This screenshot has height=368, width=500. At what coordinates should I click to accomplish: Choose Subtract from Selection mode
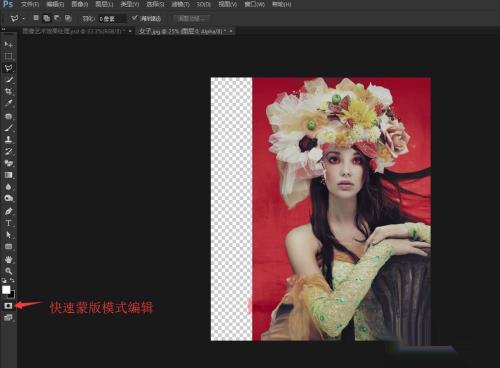coord(57,18)
